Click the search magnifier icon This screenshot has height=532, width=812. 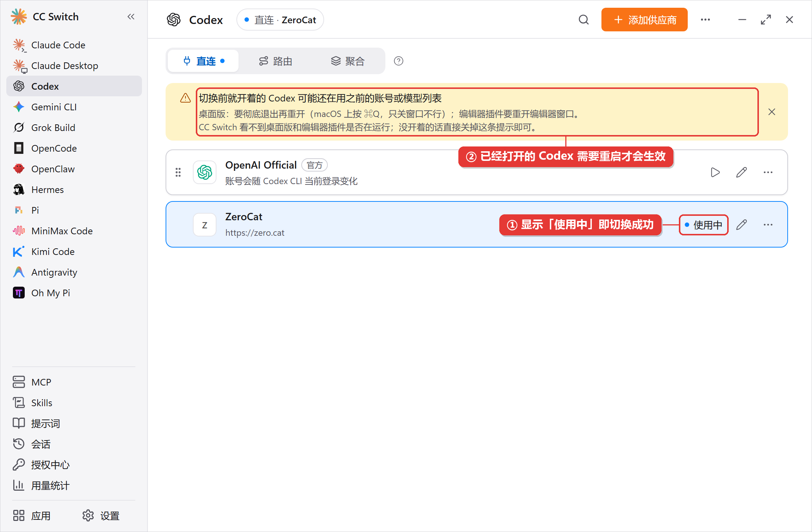coord(584,20)
